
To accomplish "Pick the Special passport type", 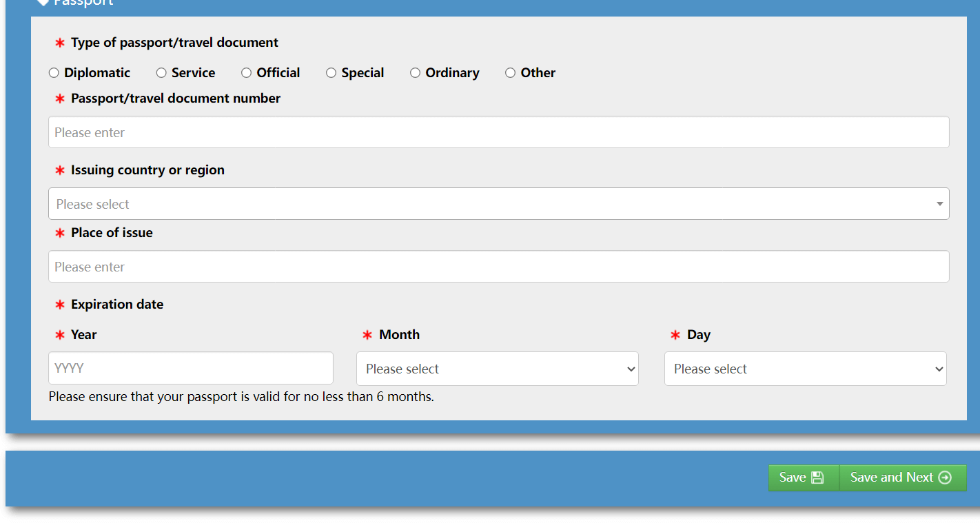I will pos(331,73).
